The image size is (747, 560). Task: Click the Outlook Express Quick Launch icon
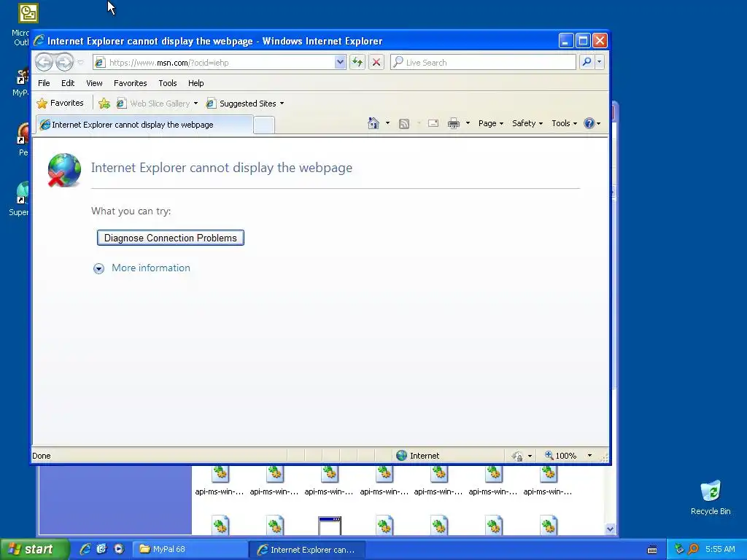click(x=102, y=549)
